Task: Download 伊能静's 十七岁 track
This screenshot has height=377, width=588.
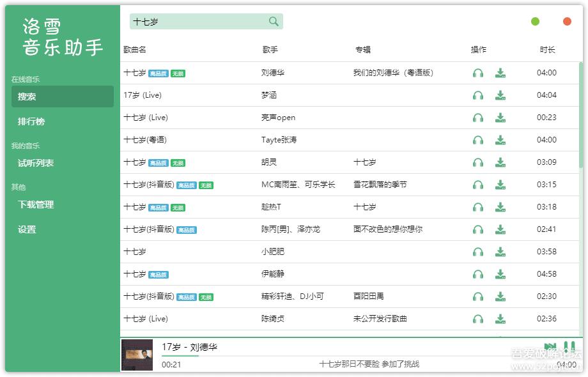Action: tap(500, 274)
